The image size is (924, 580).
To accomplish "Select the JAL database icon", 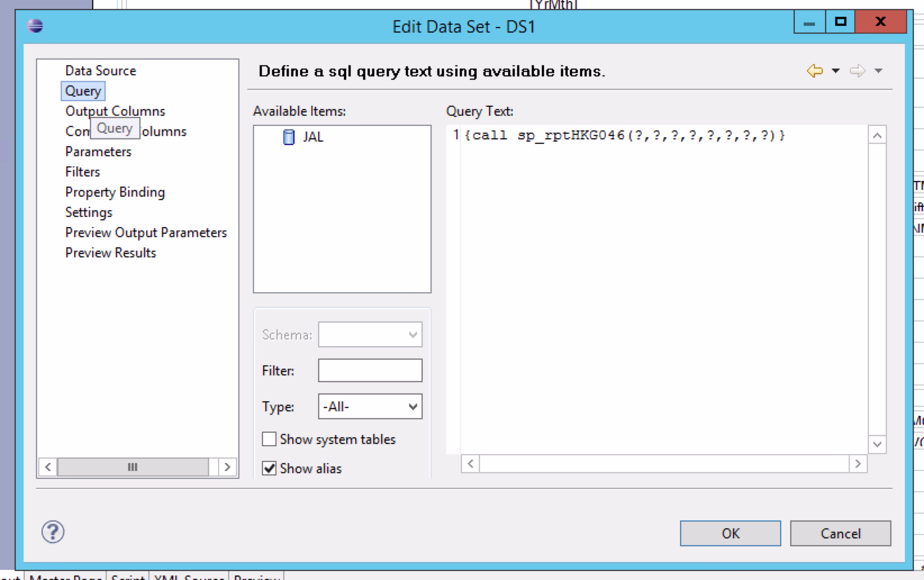I will point(288,137).
